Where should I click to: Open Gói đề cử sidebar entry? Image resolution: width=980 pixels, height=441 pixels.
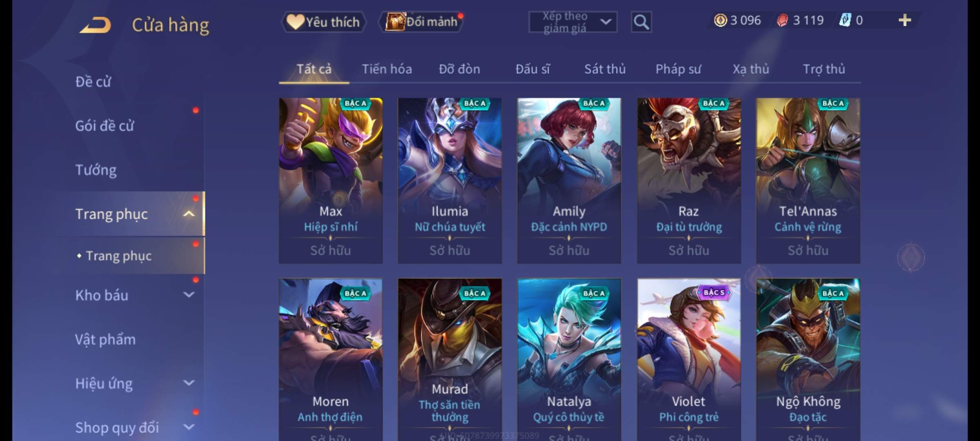[x=105, y=126]
